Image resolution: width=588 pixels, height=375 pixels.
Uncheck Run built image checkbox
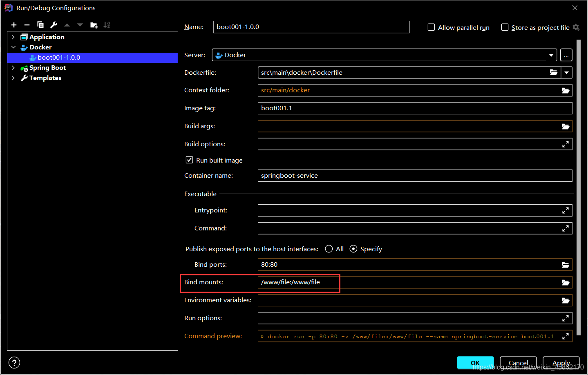coord(190,160)
